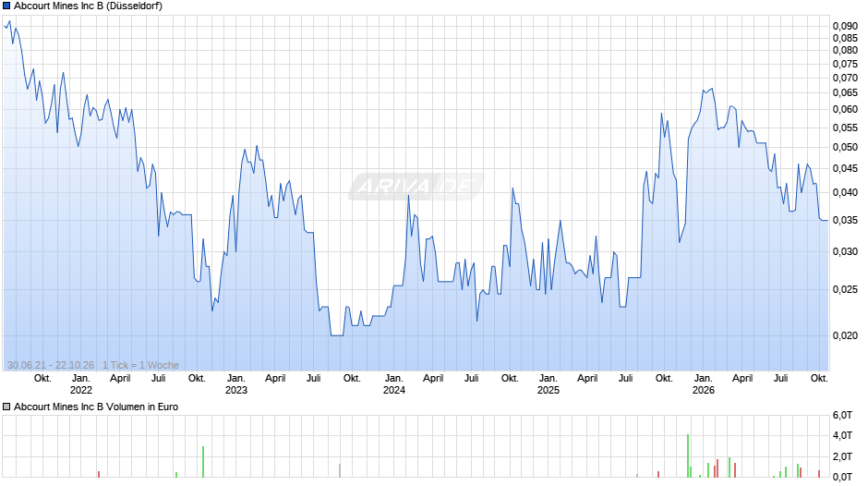This screenshot has width=868, height=486.
Task: Click the 6,0T volume axis label
Action: click(x=842, y=415)
